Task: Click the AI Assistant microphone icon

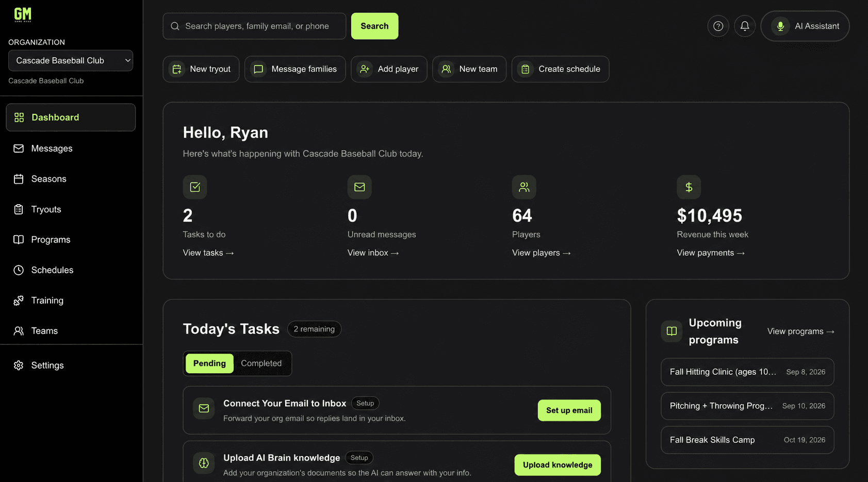Action: coord(780,26)
